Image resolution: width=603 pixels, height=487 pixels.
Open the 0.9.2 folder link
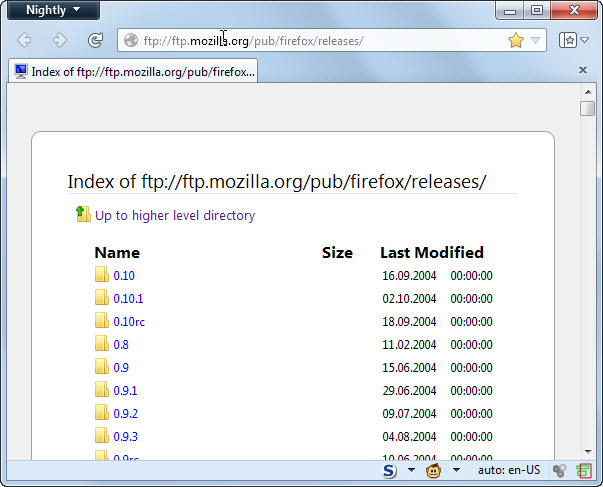[x=125, y=414]
